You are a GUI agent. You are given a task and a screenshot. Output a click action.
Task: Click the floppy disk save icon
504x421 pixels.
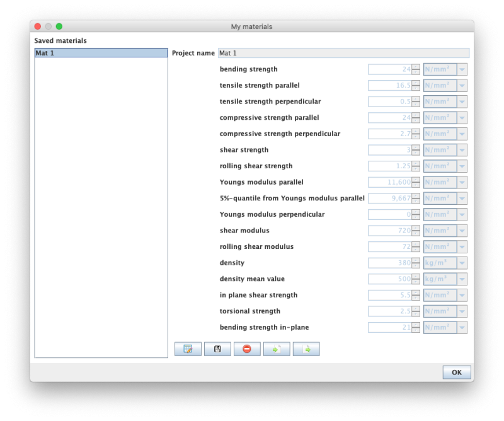217,349
